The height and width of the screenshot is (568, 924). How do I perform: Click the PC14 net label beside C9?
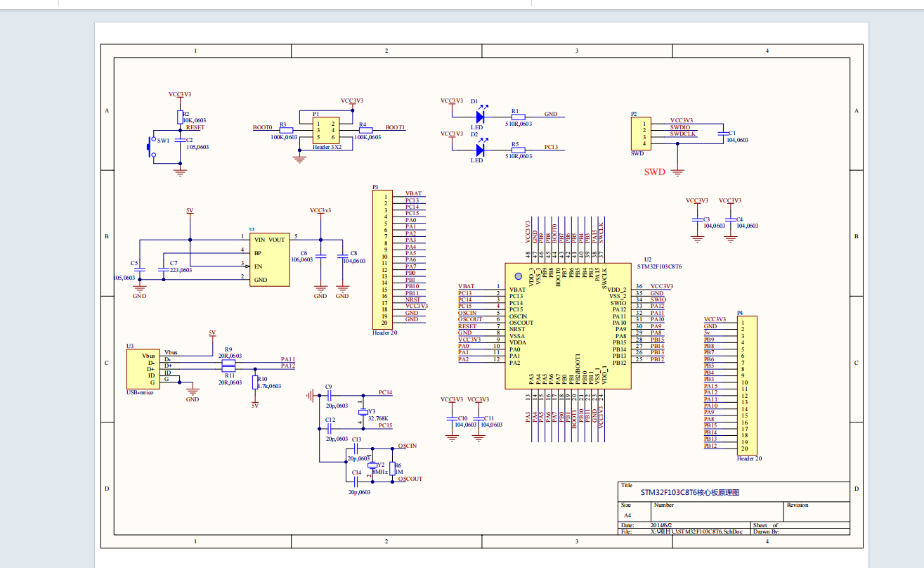click(x=385, y=392)
